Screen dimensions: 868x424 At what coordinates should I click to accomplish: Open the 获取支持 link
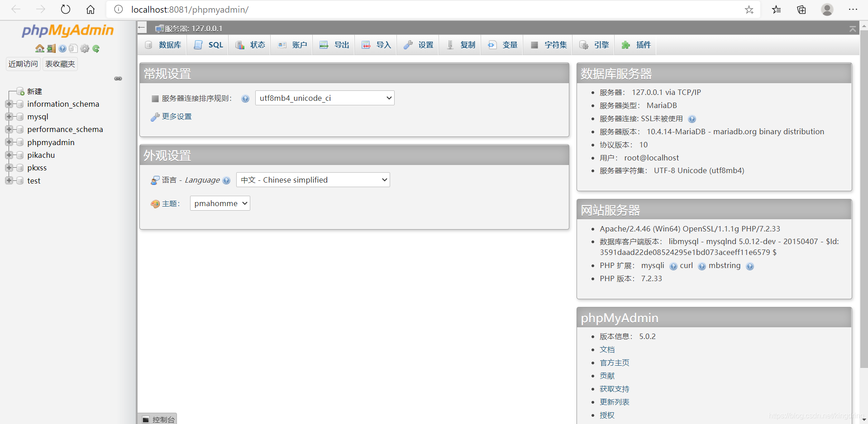[x=615, y=389]
